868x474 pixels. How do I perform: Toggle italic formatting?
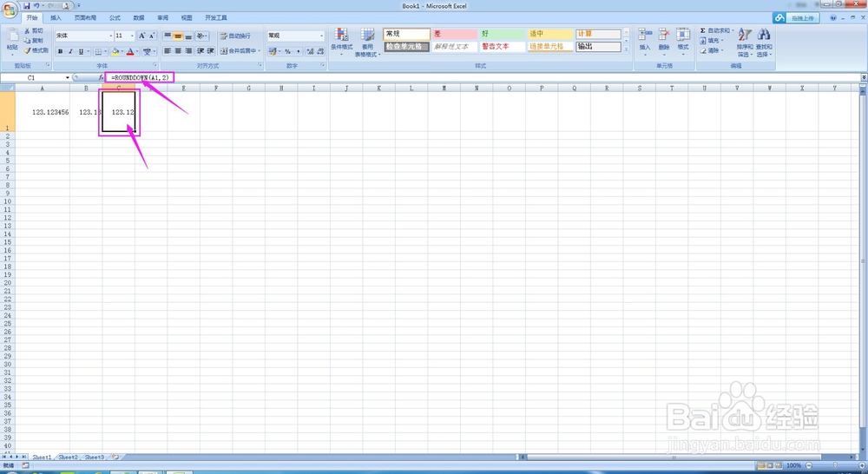pyautogui.click(x=70, y=51)
